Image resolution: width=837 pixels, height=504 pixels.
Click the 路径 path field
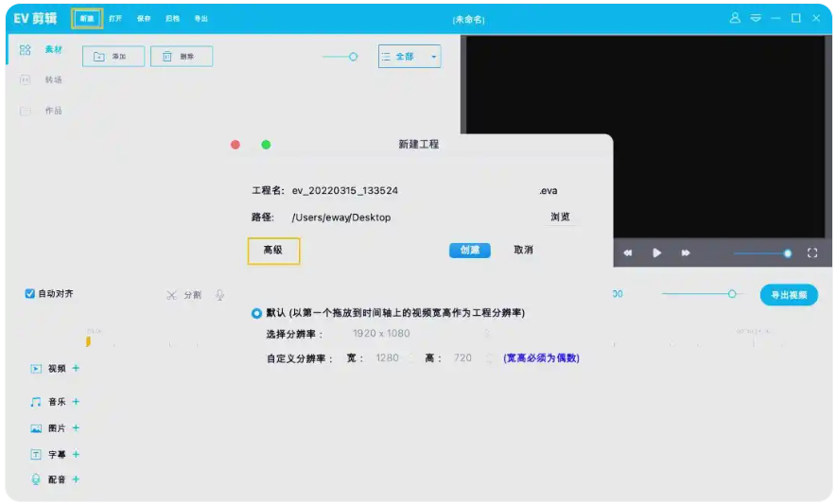coord(415,217)
